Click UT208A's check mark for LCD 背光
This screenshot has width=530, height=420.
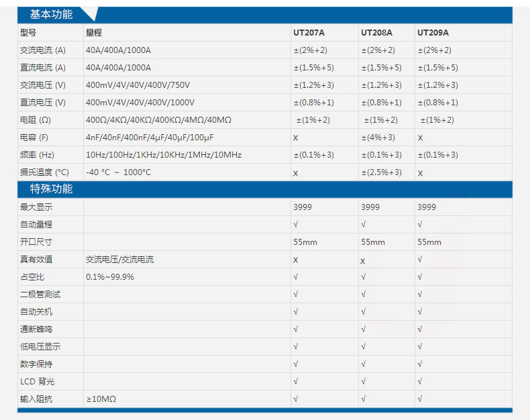pyautogui.click(x=364, y=382)
